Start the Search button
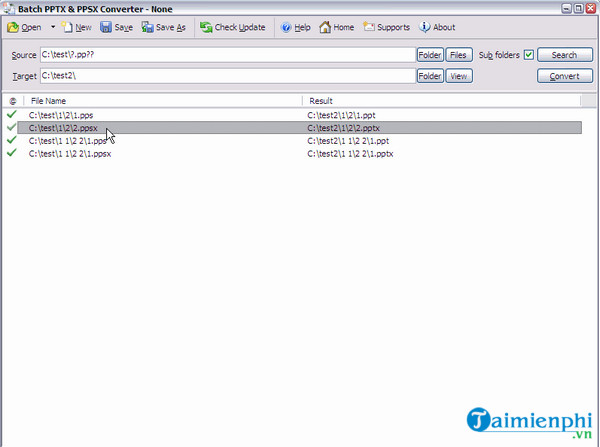Image resolution: width=600 pixels, height=447 pixels. (564, 55)
